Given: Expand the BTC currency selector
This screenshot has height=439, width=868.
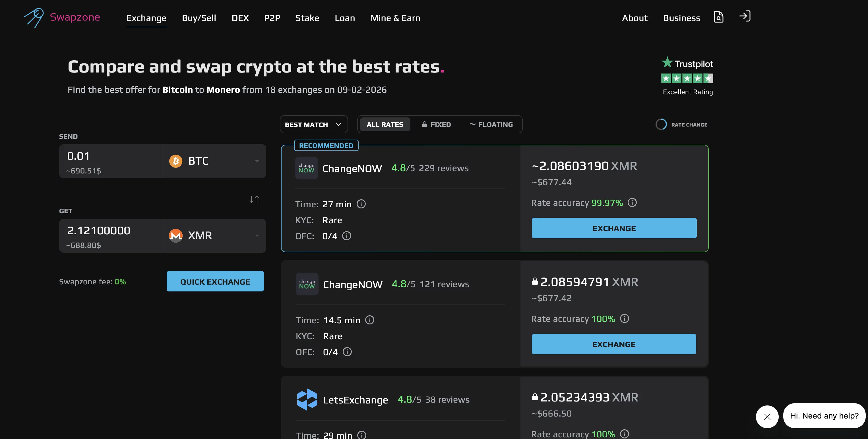Looking at the screenshot, I should 257,161.
